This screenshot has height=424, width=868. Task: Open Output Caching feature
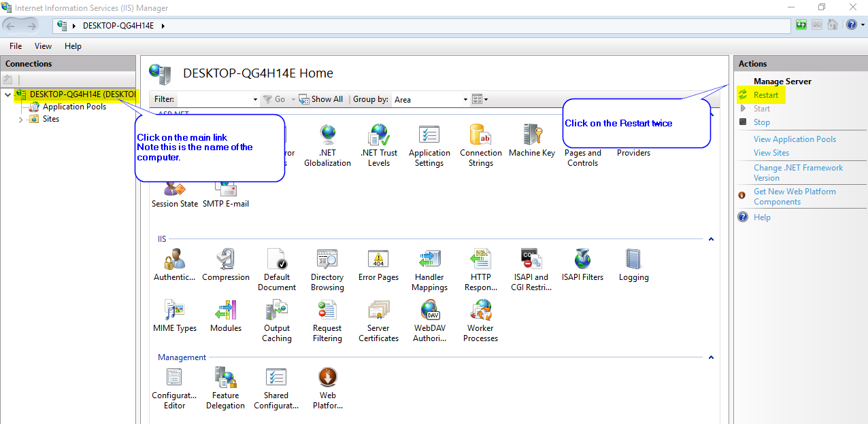277,321
